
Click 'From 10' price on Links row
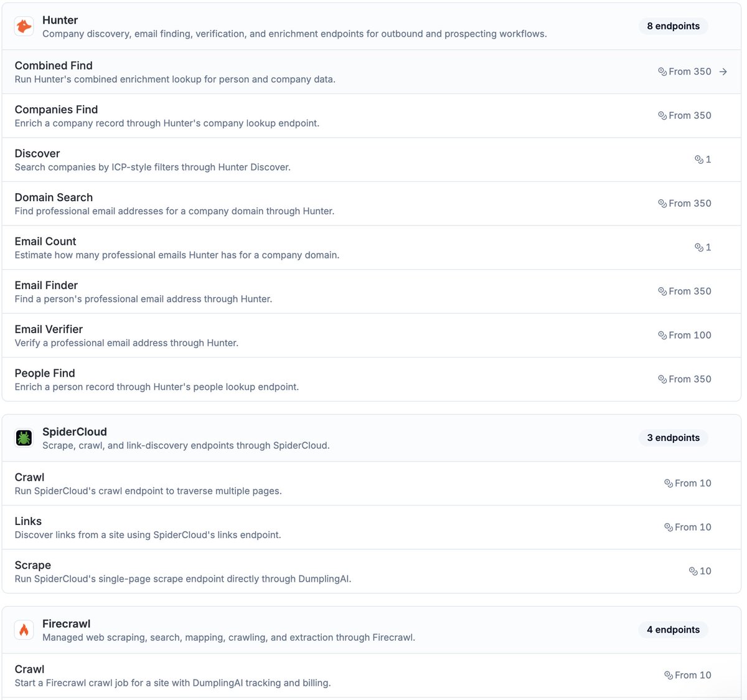pyautogui.click(x=693, y=527)
